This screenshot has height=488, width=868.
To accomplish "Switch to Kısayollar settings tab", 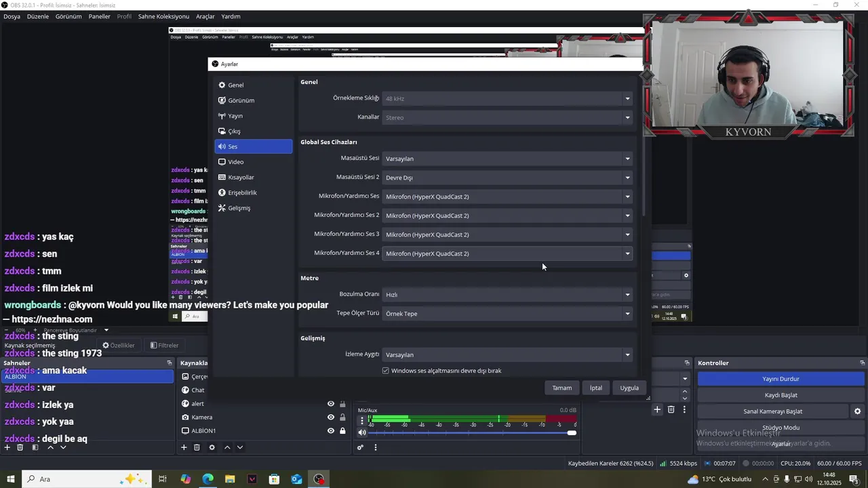I will (x=253, y=178).
